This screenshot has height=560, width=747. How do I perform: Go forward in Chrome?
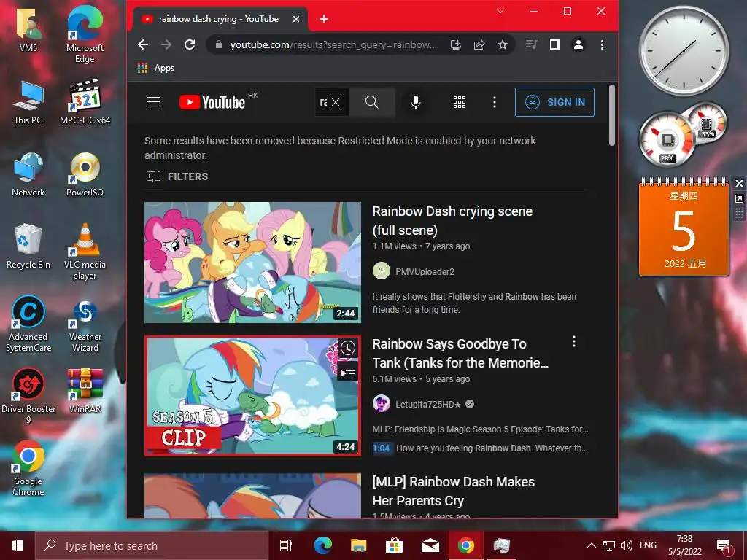pyautogui.click(x=166, y=44)
